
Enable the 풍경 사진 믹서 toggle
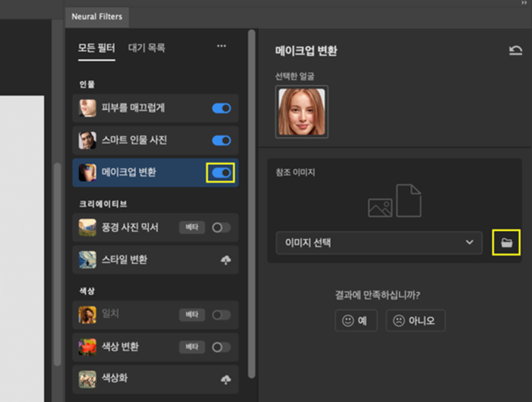[x=221, y=228]
